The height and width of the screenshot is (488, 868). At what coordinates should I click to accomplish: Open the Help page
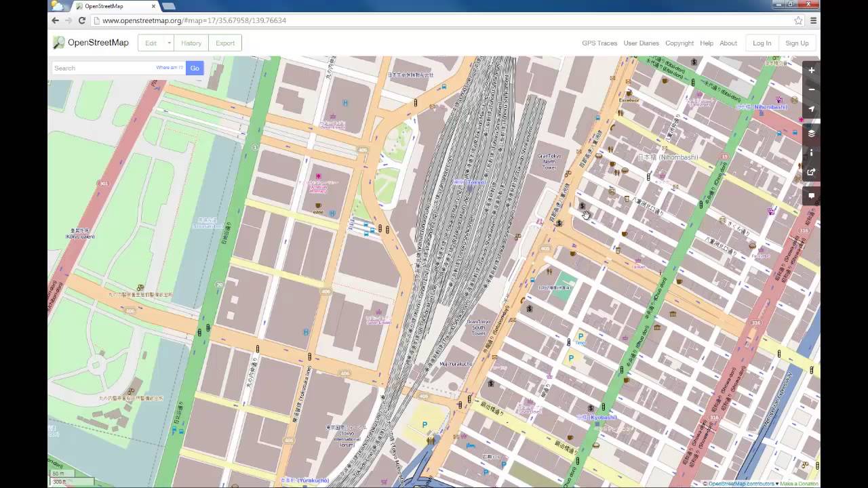click(707, 43)
